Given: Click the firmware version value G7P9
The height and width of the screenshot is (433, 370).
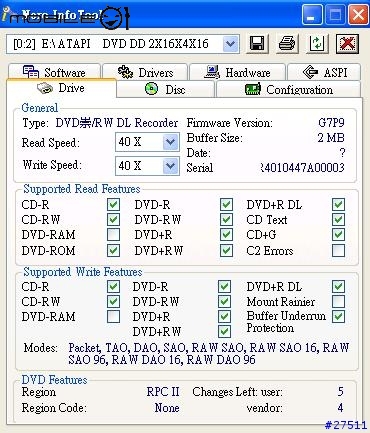Looking at the screenshot, I should [x=331, y=123].
